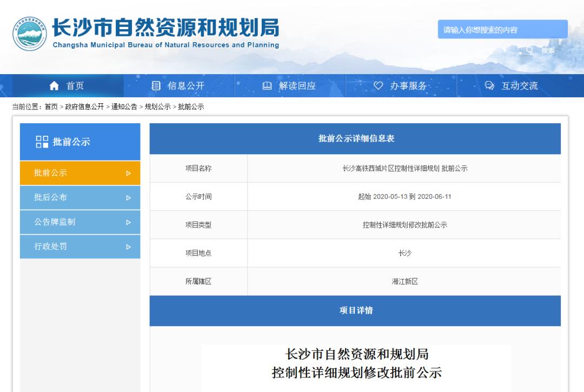Open 通知公告 breadcrumb link
Screen dimensions: 584x392
pos(124,107)
